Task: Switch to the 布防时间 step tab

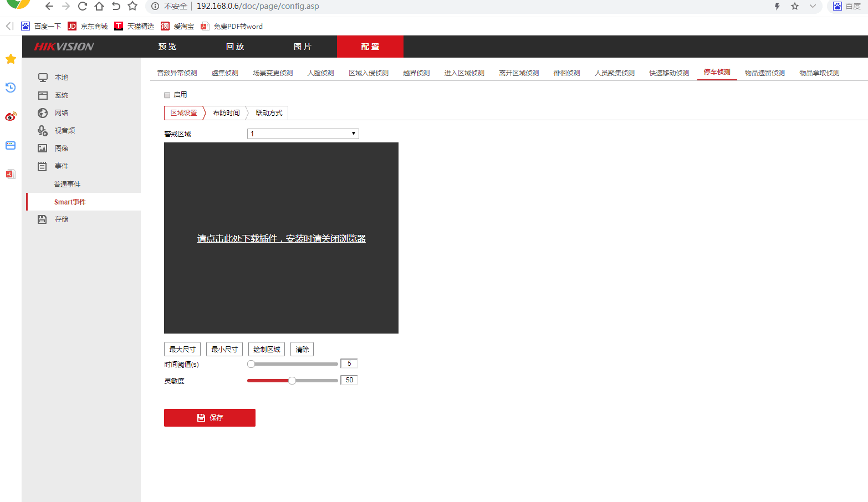Action: coord(226,113)
